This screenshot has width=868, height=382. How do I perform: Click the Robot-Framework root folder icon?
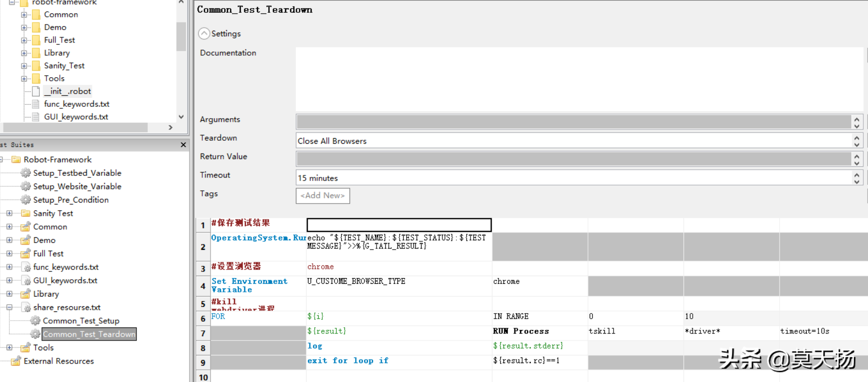16,160
